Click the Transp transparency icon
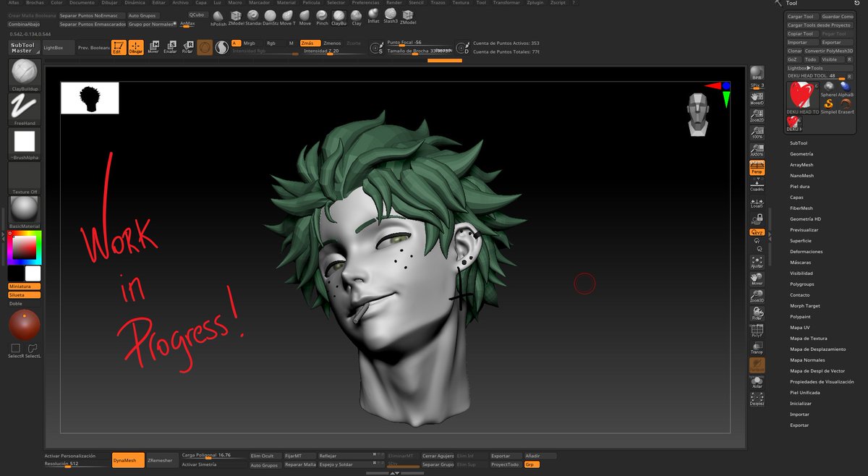 [757, 349]
